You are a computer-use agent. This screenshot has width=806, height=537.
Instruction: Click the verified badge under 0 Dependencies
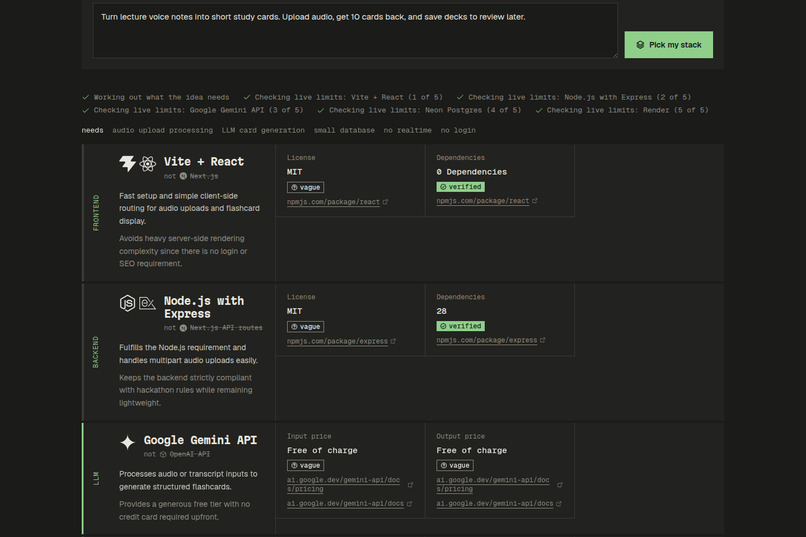coord(461,187)
